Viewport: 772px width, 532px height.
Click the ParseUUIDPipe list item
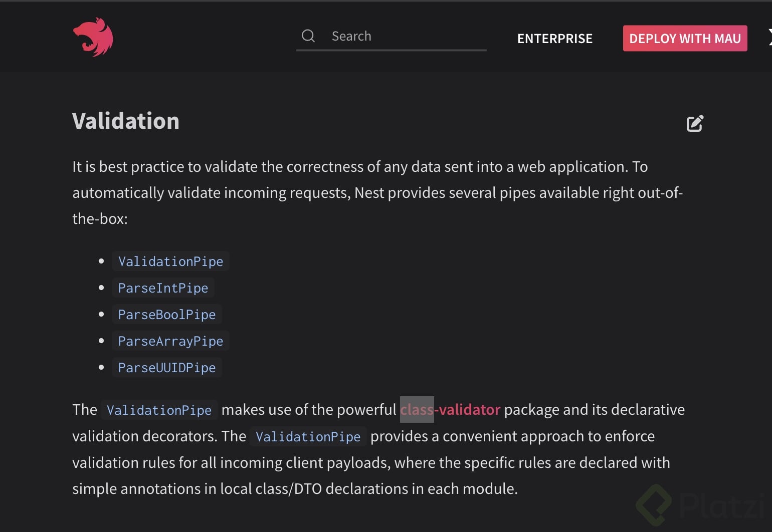[x=167, y=368]
